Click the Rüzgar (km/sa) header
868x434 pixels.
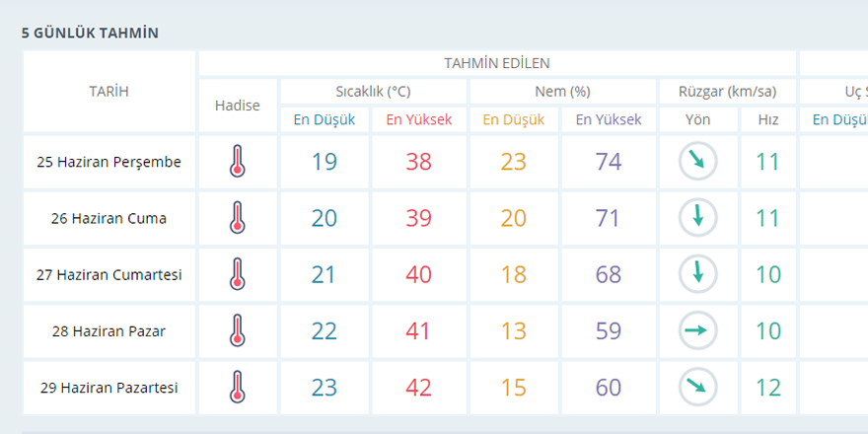coord(727,92)
